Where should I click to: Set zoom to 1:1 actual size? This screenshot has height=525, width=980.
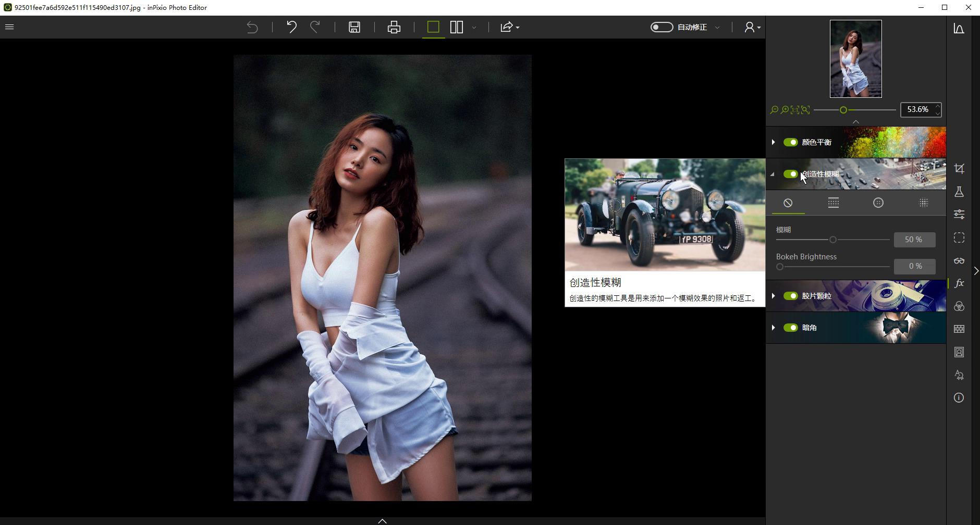[x=795, y=110]
